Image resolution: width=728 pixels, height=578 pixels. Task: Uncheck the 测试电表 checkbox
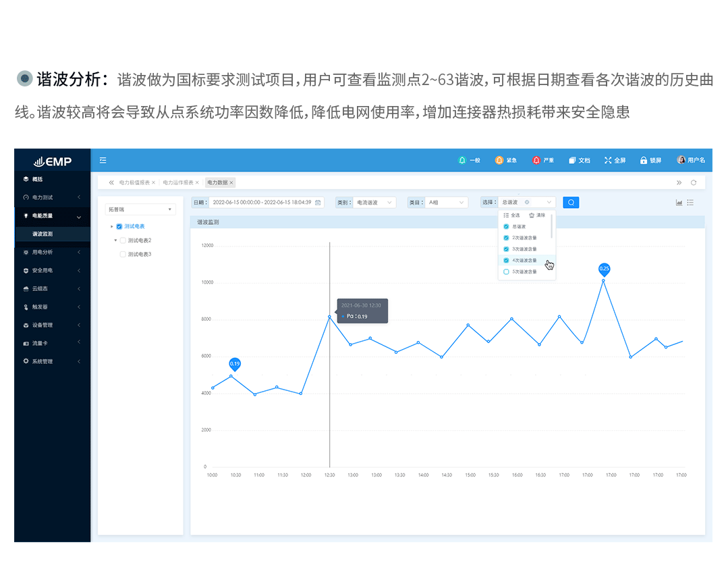click(x=119, y=227)
